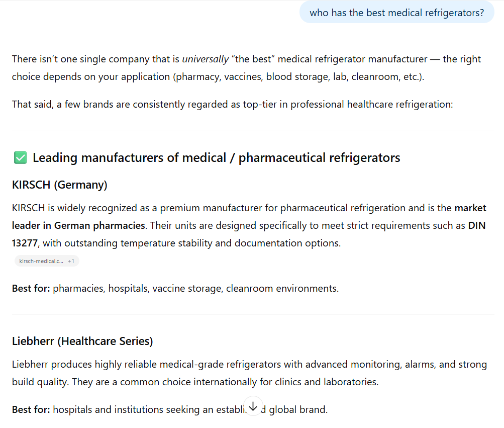Select the user question message bubble
Image resolution: width=504 pixels, height=428 pixels.
pyautogui.click(x=396, y=13)
